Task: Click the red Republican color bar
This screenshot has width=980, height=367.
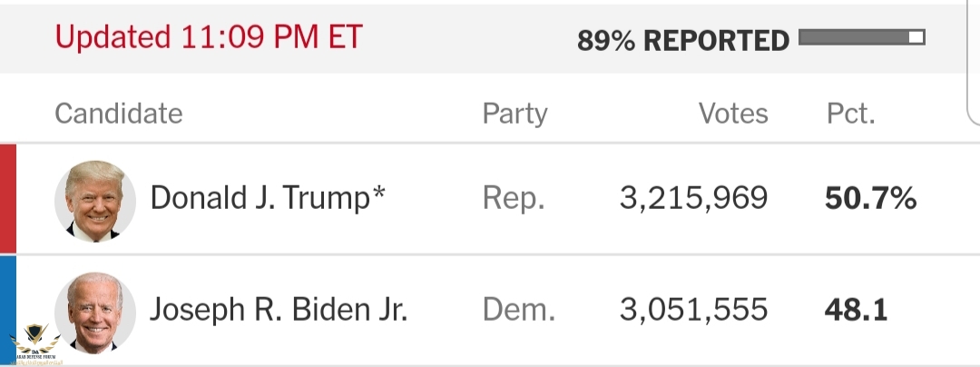Action: coord(8,199)
